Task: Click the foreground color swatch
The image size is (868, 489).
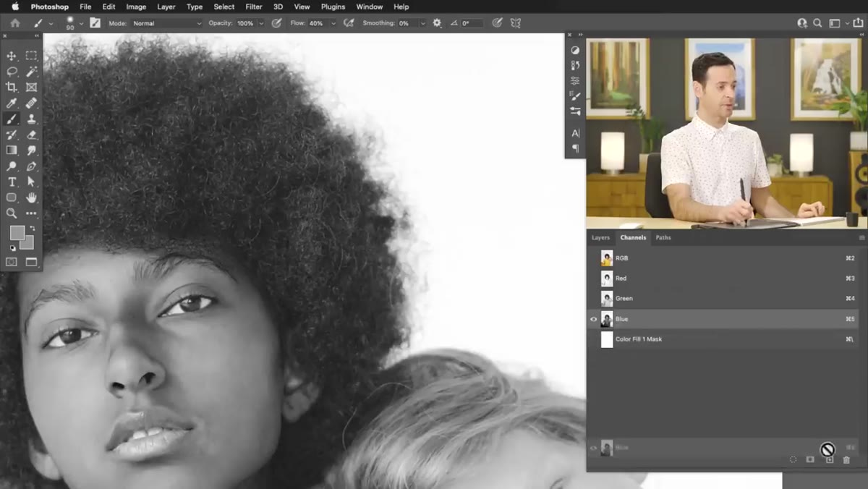Action: tap(17, 233)
